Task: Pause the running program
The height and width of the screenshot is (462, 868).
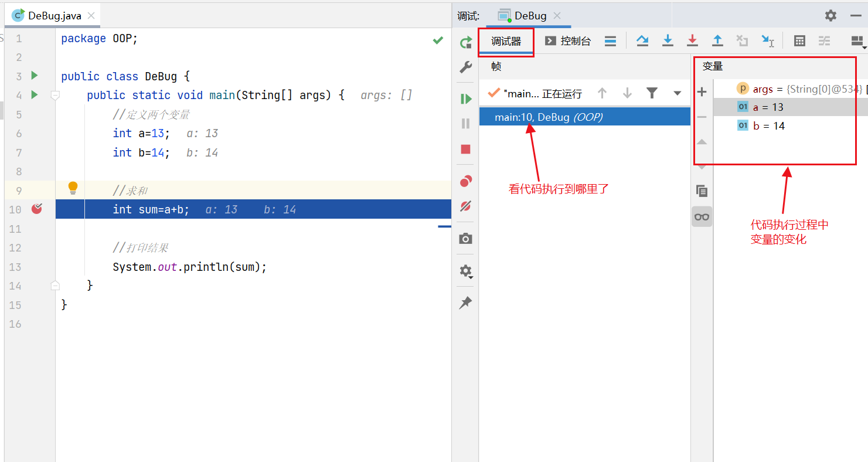Action: (x=466, y=124)
